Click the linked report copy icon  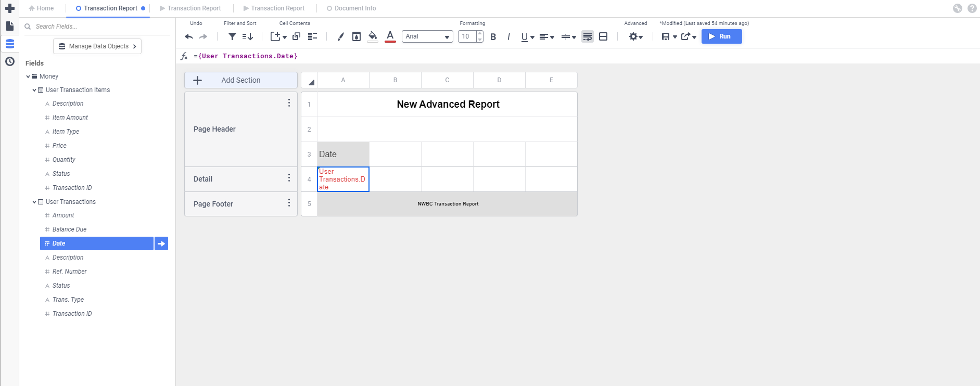coord(296,36)
